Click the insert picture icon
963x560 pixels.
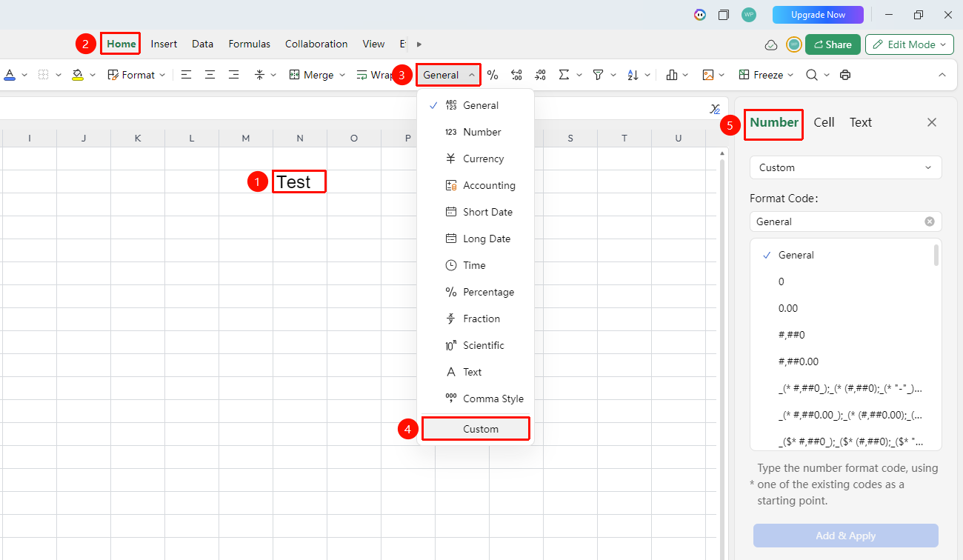708,75
